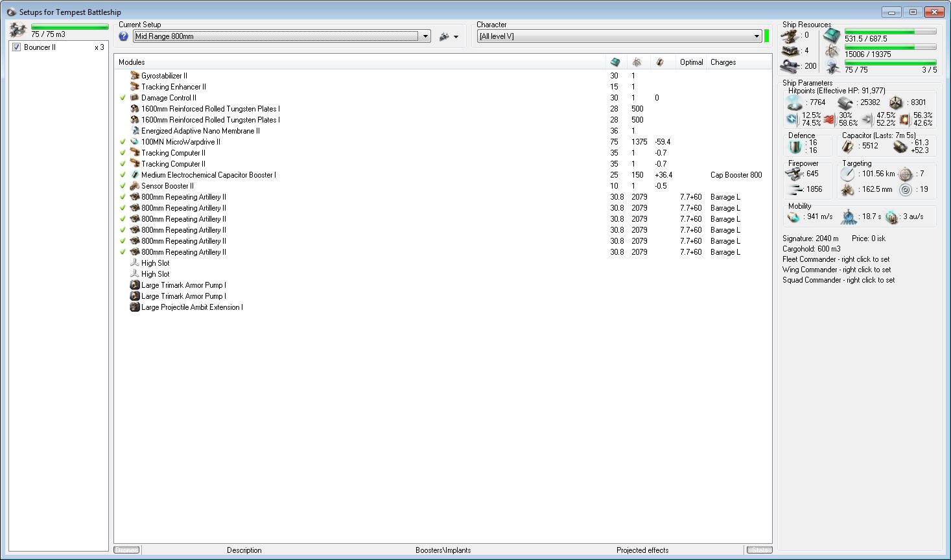The image size is (951, 560).
Task: Click the Damage Control II module icon
Action: tap(135, 98)
